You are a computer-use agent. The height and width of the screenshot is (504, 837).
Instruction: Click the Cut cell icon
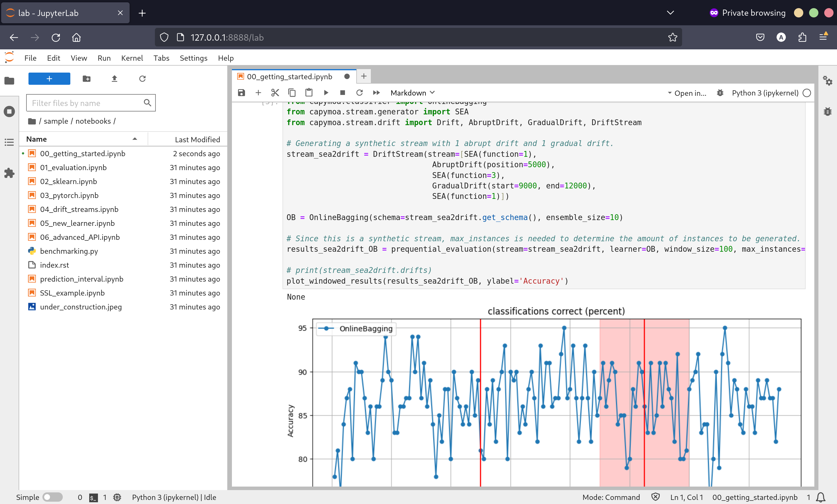coord(275,93)
